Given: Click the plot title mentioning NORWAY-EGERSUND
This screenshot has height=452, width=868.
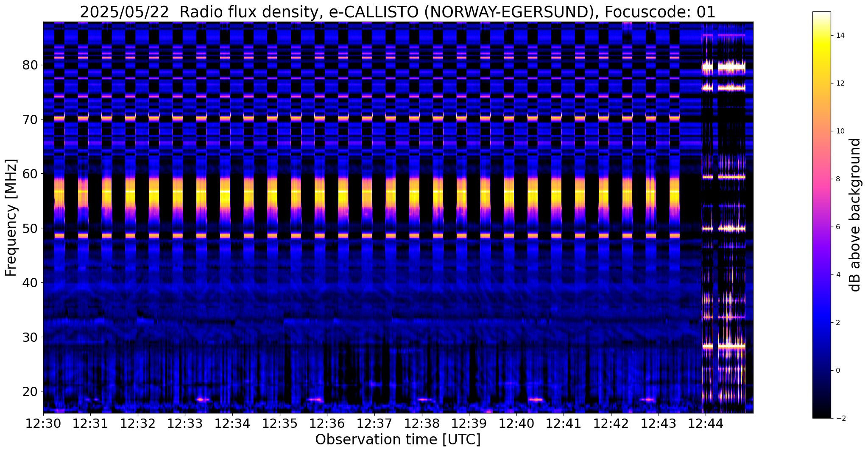Looking at the screenshot, I should [398, 12].
